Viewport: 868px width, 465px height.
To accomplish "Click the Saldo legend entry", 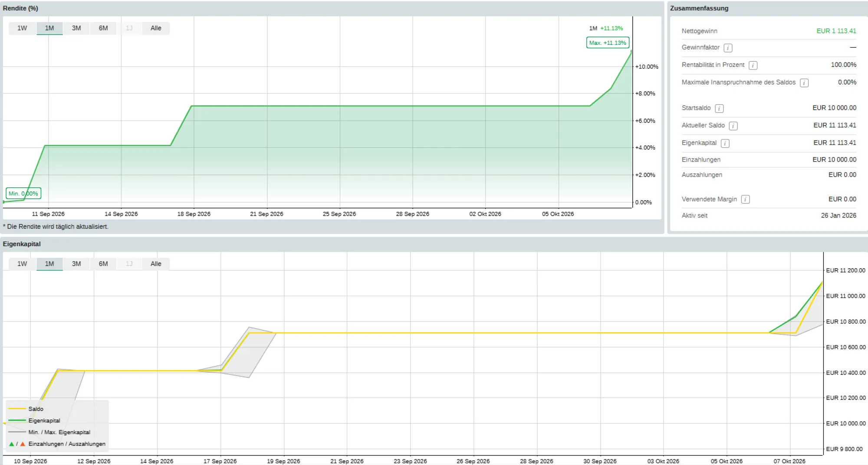I will click(26, 409).
